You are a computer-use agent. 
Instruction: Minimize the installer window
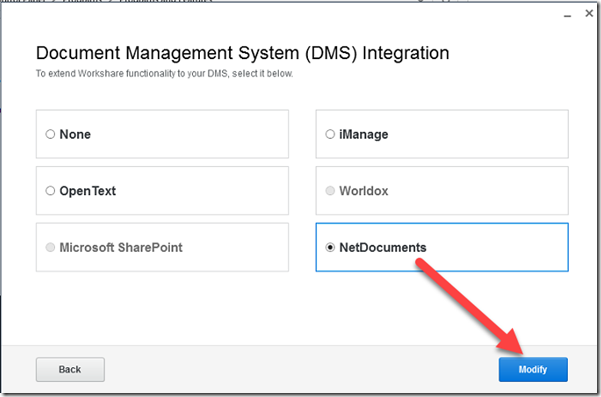click(568, 15)
